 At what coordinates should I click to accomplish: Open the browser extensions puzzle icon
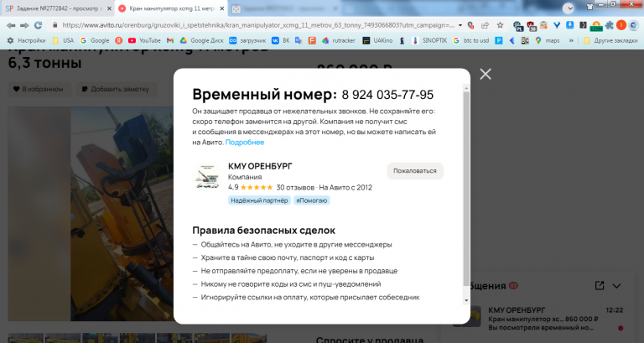pos(610,25)
